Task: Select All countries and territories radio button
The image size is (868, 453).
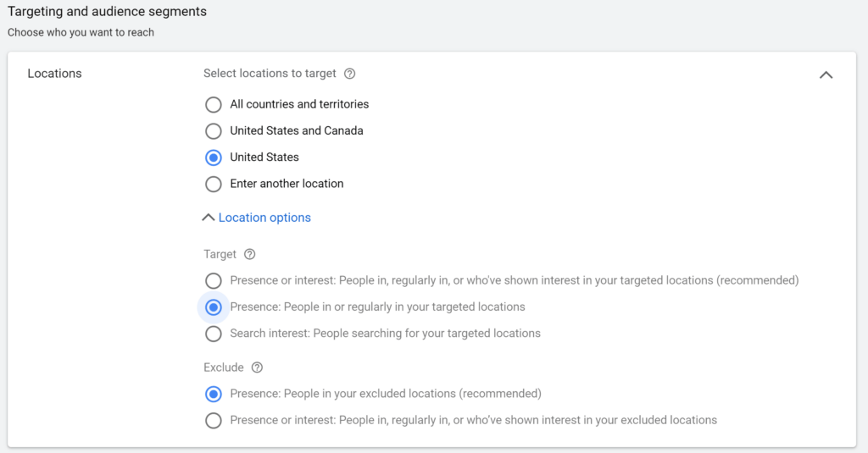Action: pyautogui.click(x=213, y=104)
